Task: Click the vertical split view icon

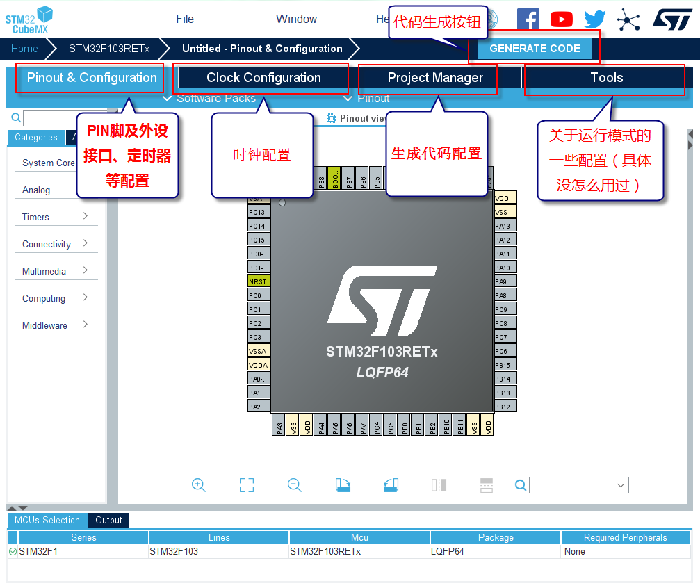Action: point(439,485)
